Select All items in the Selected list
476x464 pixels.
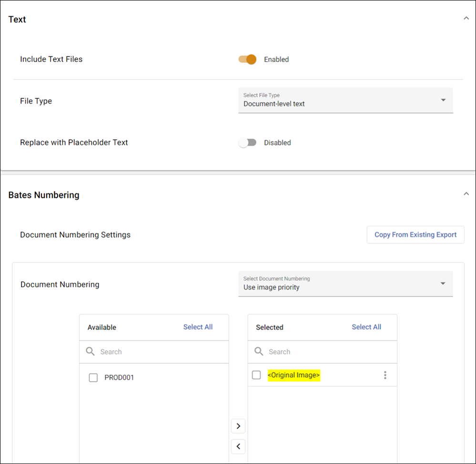pyautogui.click(x=366, y=327)
